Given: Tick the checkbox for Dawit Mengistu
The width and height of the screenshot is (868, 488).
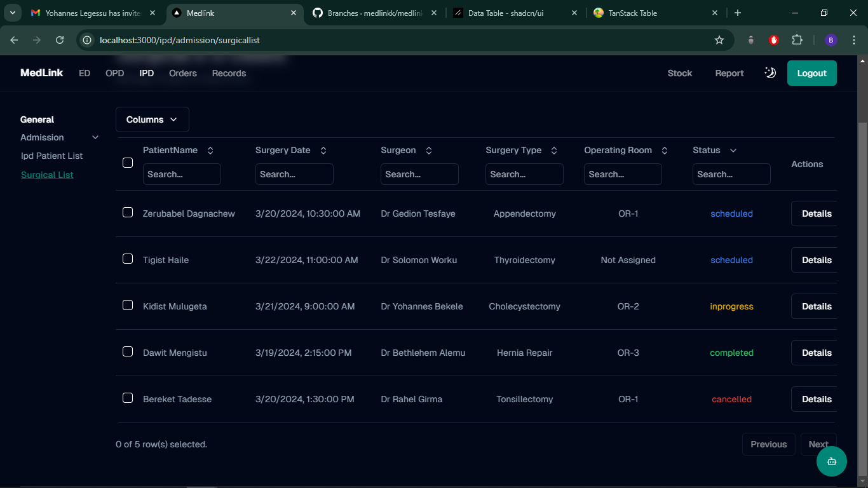Looking at the screenshot, I should pos(128,351).
